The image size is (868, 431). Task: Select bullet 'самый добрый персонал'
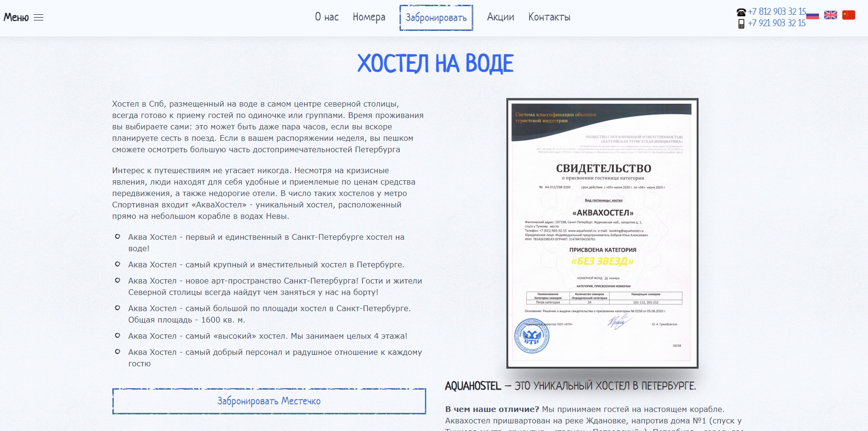(275, 358)
